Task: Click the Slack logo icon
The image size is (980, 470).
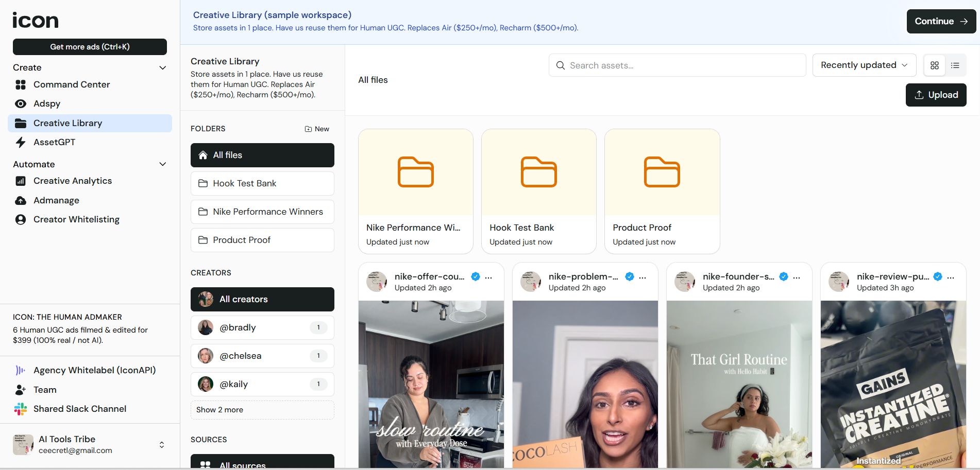Action: [x=21, y=409]
